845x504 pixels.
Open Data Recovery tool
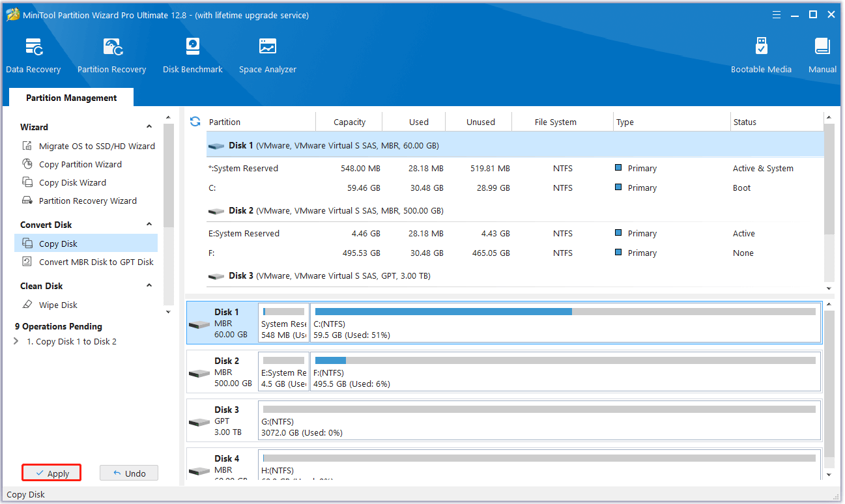coord(33,56)
